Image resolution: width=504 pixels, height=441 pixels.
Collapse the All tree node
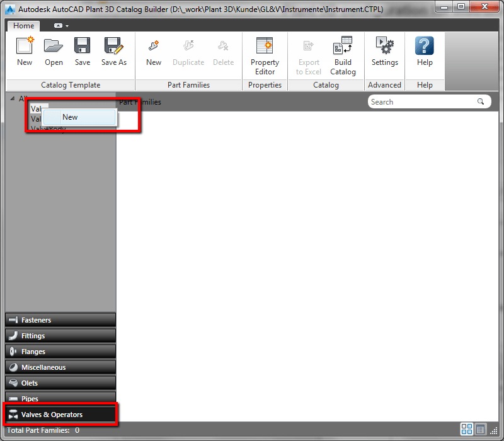coord(12,98)
